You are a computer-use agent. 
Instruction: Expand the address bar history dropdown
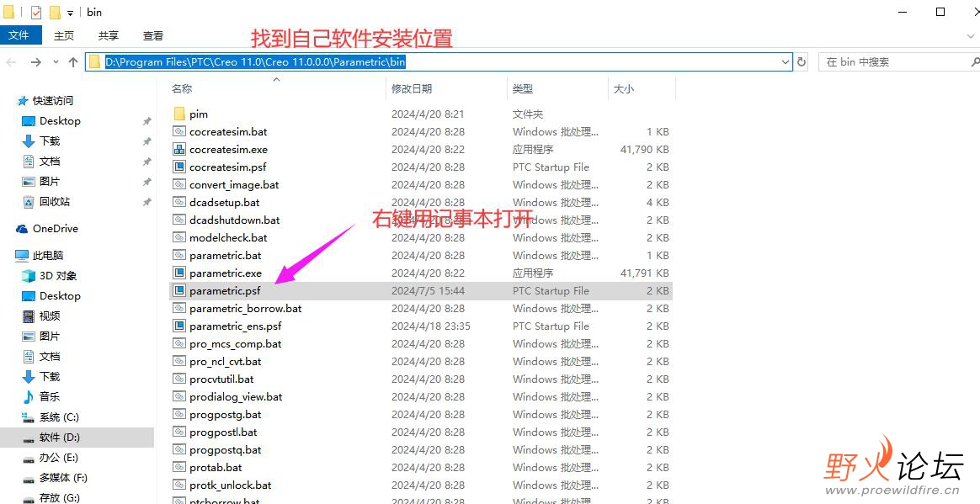pyautogui.click(x=786, y=61)
